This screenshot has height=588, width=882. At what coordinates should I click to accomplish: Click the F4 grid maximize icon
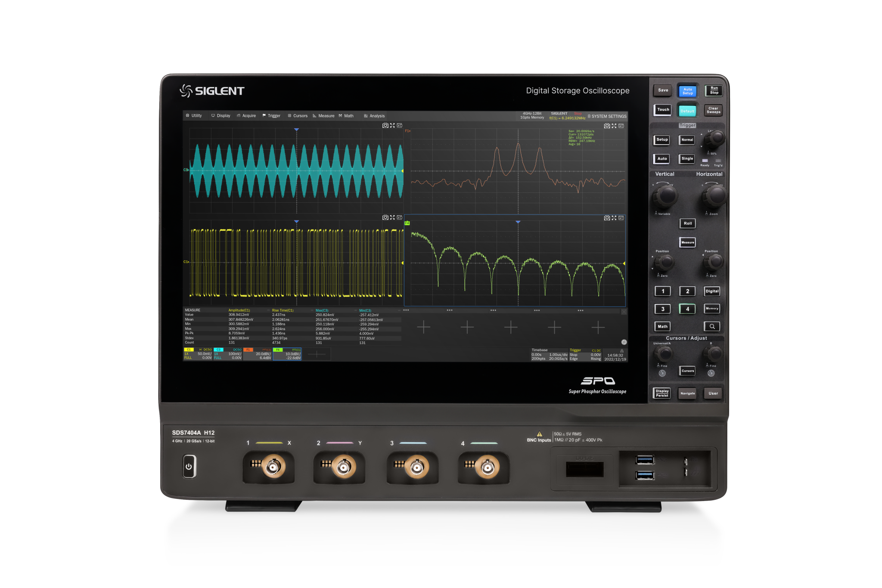coord(614,218)
